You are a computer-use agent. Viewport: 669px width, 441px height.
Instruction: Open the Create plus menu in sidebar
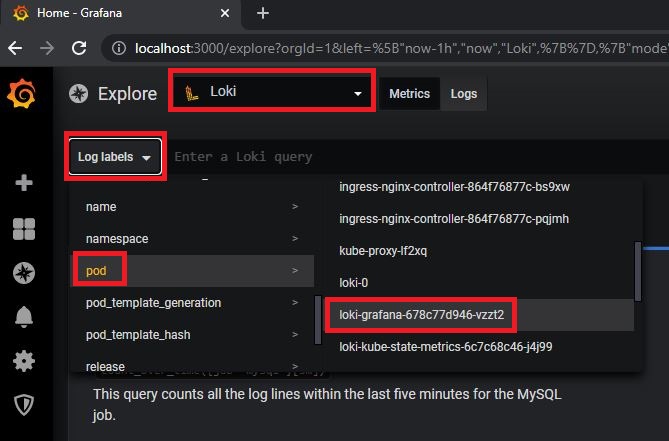pyautogui.click(x=24, y=183)
